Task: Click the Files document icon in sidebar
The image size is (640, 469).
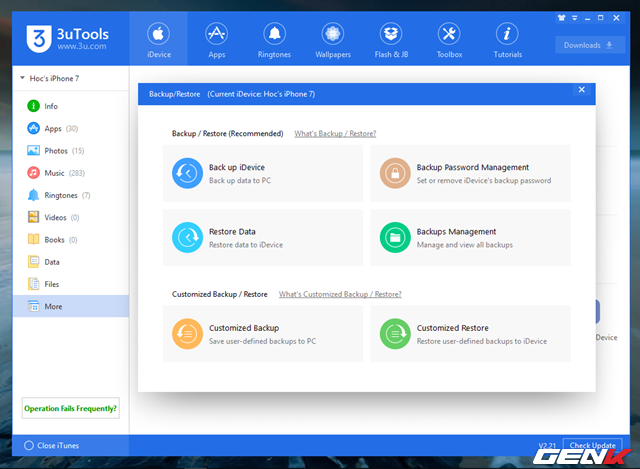Action: point(33,284)
